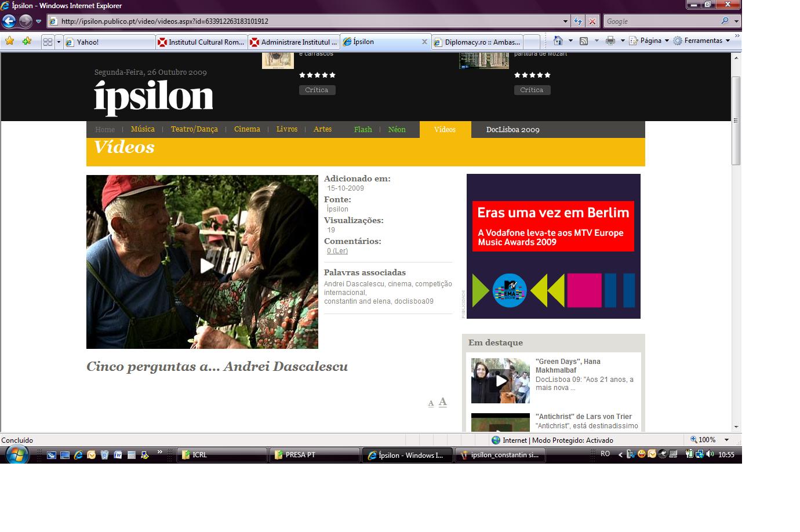
Task: Go forward with the browser Forward arrow
Action: [x=26, y=21]
